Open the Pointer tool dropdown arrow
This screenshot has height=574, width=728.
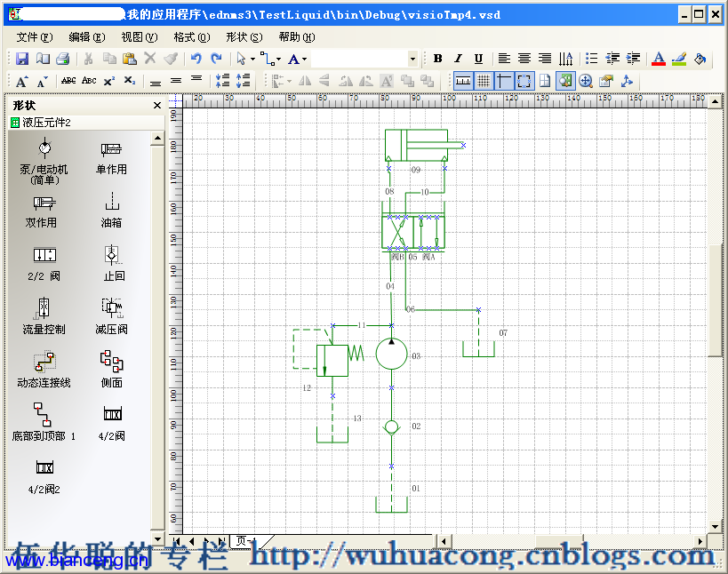[253, 59]
